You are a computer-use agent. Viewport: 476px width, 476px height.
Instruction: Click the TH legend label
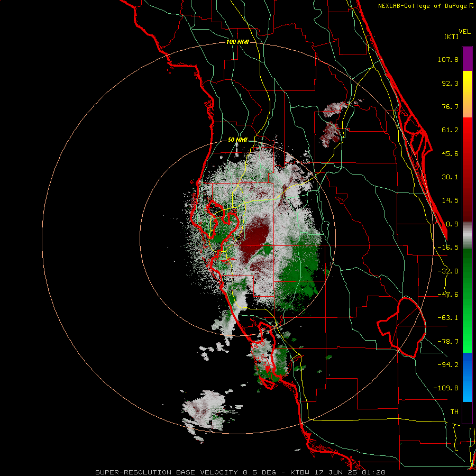pyautogui.click(x=454, y=412)
